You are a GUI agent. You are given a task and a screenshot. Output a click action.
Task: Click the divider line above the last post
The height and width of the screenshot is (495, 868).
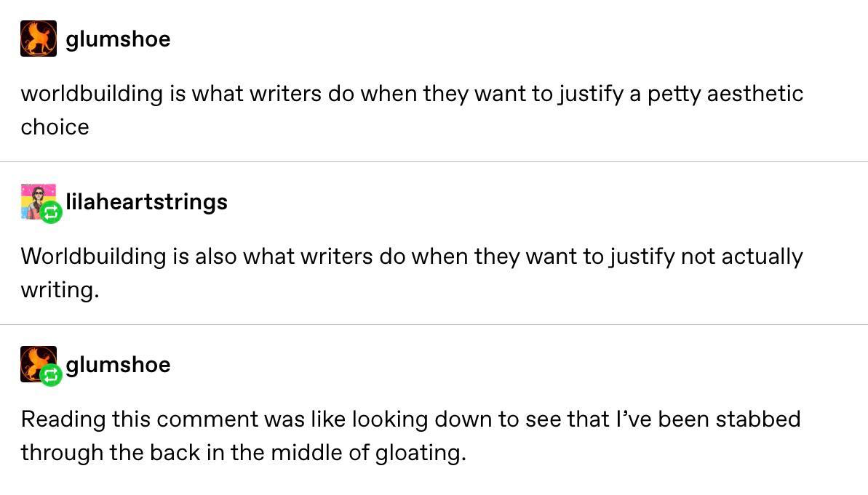[434, 324]
